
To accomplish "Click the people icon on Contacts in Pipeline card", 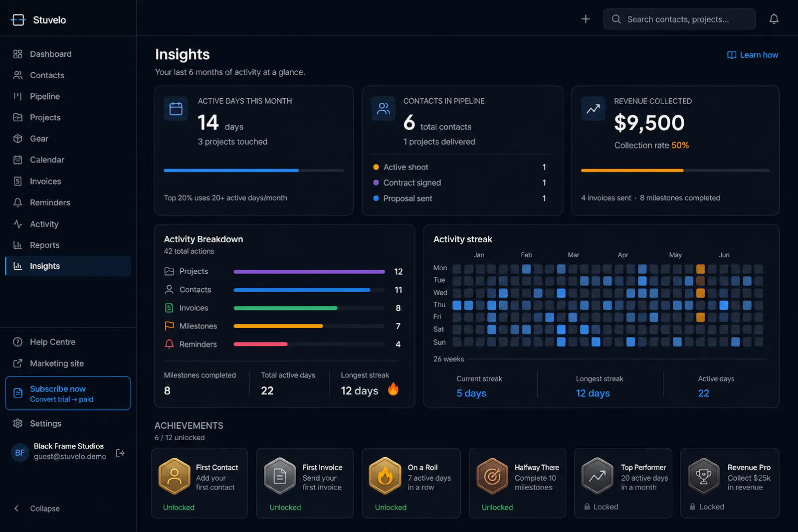I will (x=383, y=108).
